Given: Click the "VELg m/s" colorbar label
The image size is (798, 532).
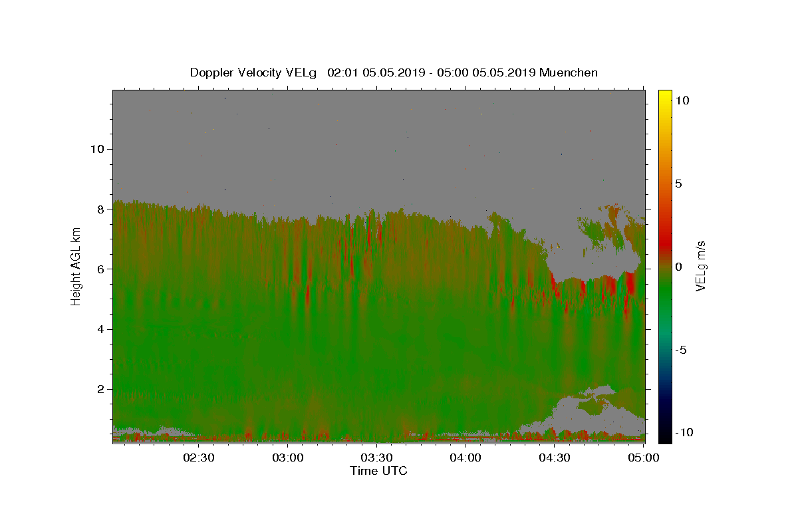Looking at the screenshot, I should click(x=700, y=267).
